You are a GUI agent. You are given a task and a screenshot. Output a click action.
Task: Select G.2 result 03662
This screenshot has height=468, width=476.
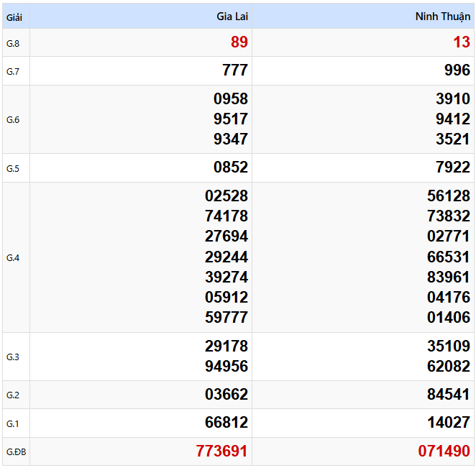[226, 395]
